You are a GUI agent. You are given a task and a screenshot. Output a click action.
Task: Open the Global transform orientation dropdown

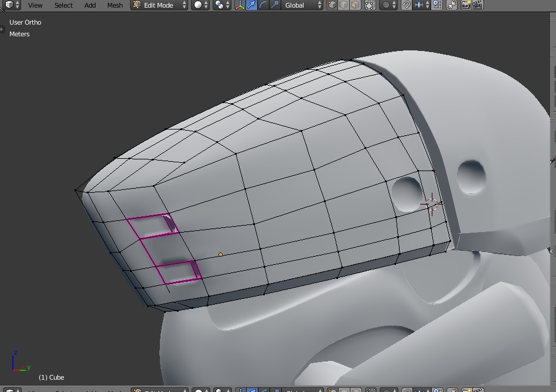click(299, 5)
